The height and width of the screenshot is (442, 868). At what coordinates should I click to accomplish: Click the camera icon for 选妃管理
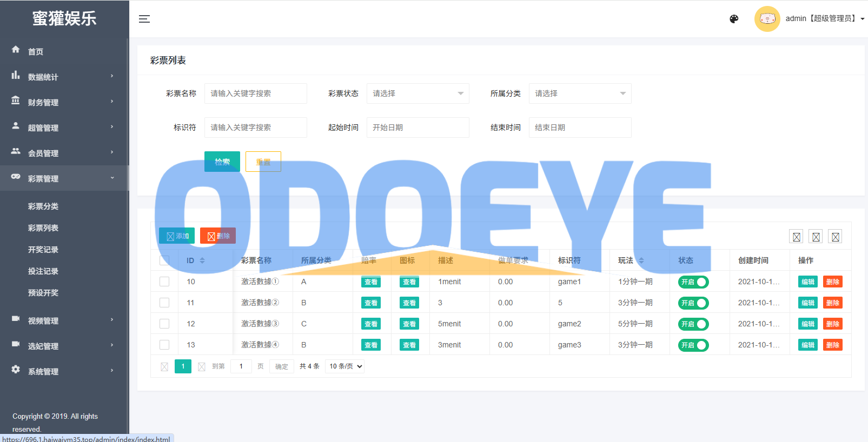[16, 344]
